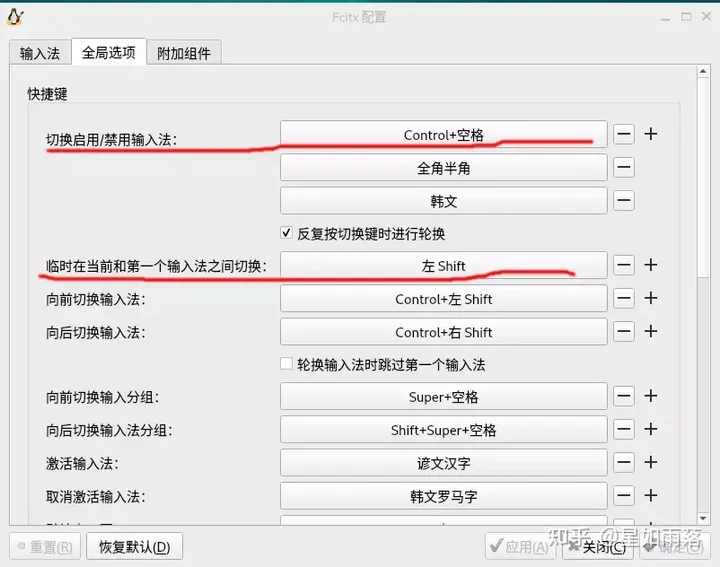Click the minus button beside 韩文
720x567 pixels.
(x=624, y=201)
